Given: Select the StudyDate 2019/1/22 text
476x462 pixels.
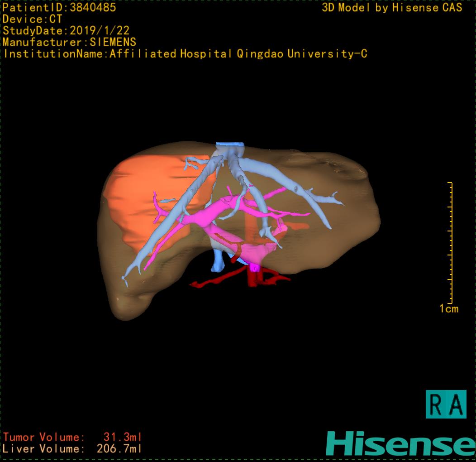Looking at the screenshot, I should point(66,31).
